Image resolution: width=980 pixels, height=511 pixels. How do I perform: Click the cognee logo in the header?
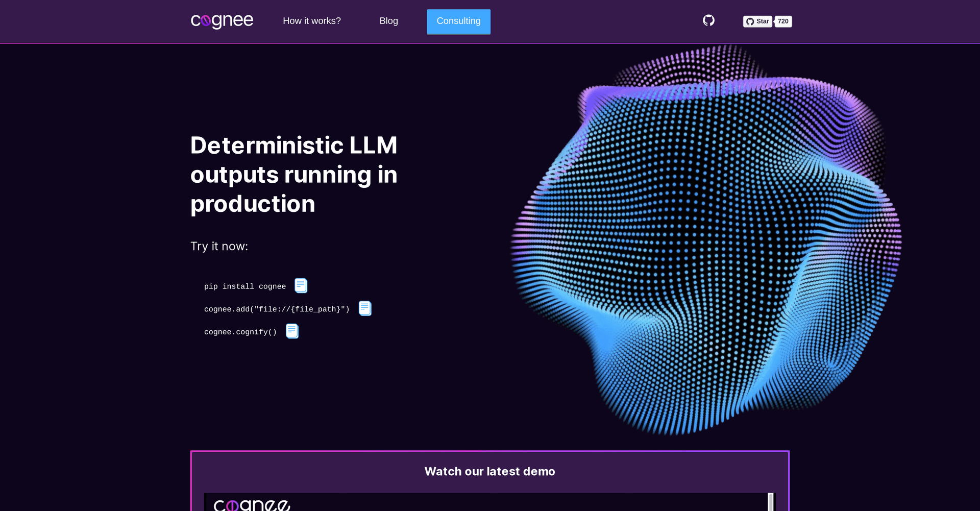point(222,21)
